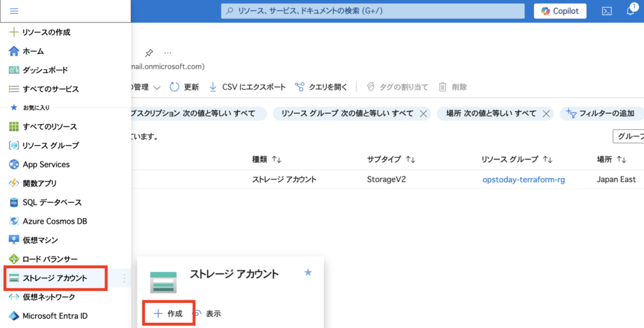Open the サブスクリプション filter pill
This screenshot has width=644, height=328.
click(x=199, y=114)
